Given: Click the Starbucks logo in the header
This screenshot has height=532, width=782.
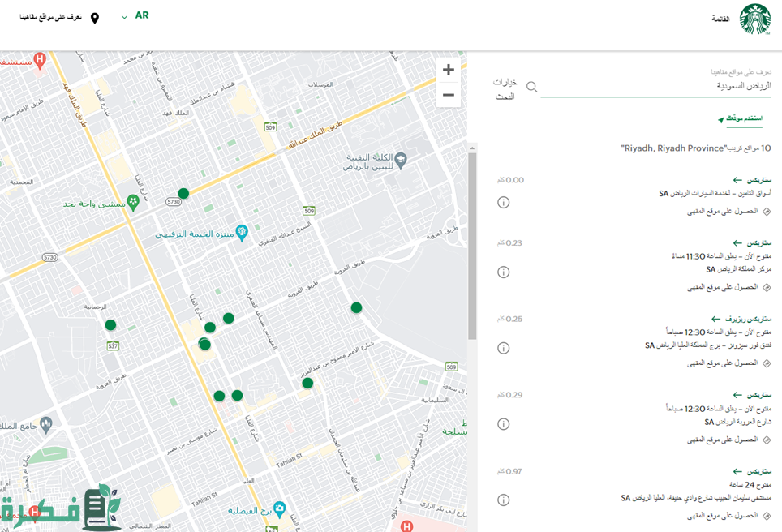Looking at the screenshot, I should 754,19.
